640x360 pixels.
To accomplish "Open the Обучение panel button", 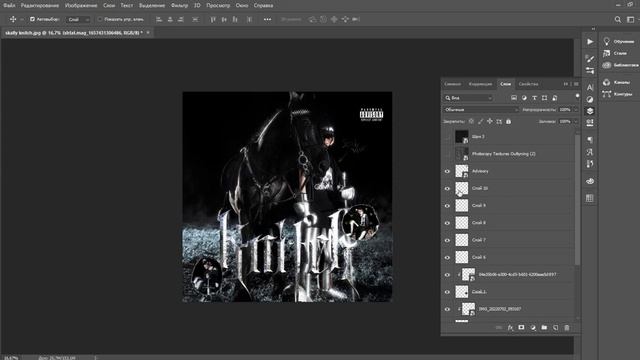I will 619,41.
